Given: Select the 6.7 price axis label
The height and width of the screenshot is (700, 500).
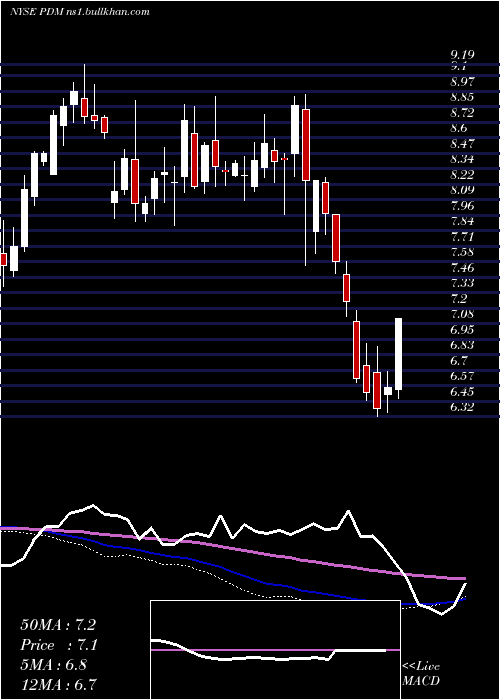Looking at the screenshot, I should tap(459, 361).
